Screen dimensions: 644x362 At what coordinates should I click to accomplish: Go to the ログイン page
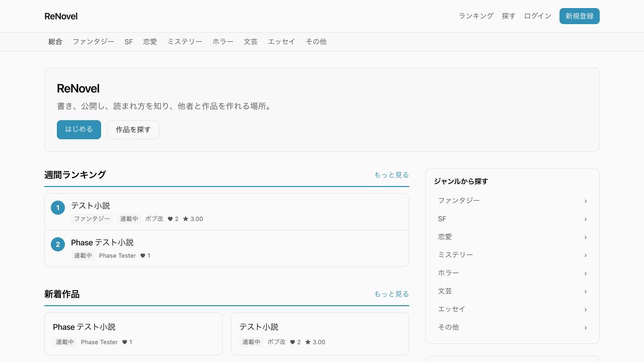coord(537,16)
